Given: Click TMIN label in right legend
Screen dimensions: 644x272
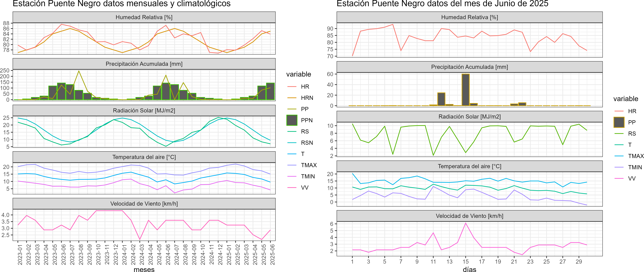Looking at the screenshot, I should tap(635, 167).
